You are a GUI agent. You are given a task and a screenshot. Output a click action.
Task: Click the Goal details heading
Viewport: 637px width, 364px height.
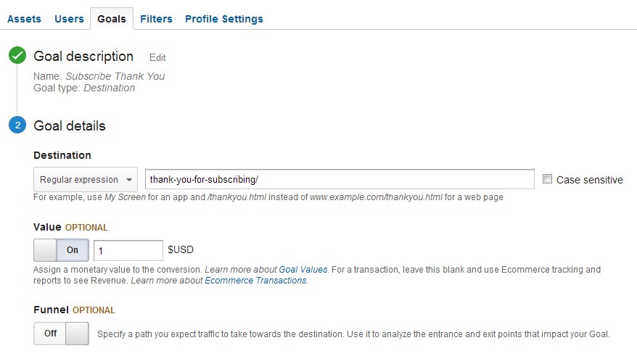(70, 125)
